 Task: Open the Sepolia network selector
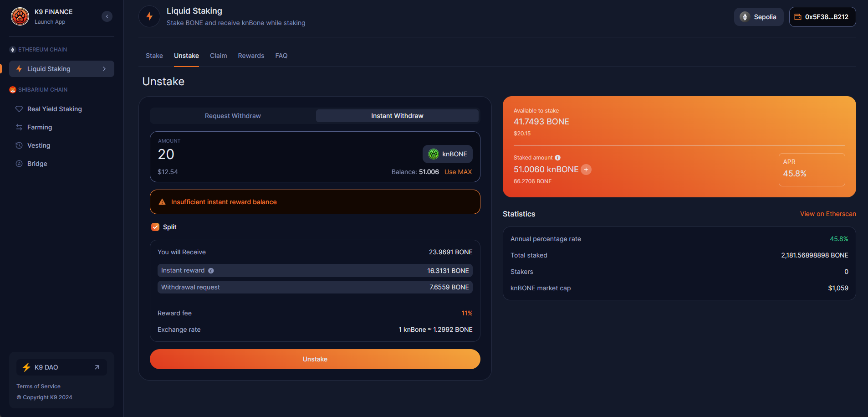[758, 17]
